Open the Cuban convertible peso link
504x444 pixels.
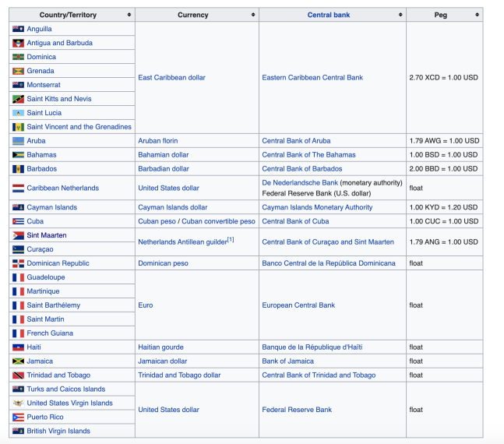pos(219,221)
